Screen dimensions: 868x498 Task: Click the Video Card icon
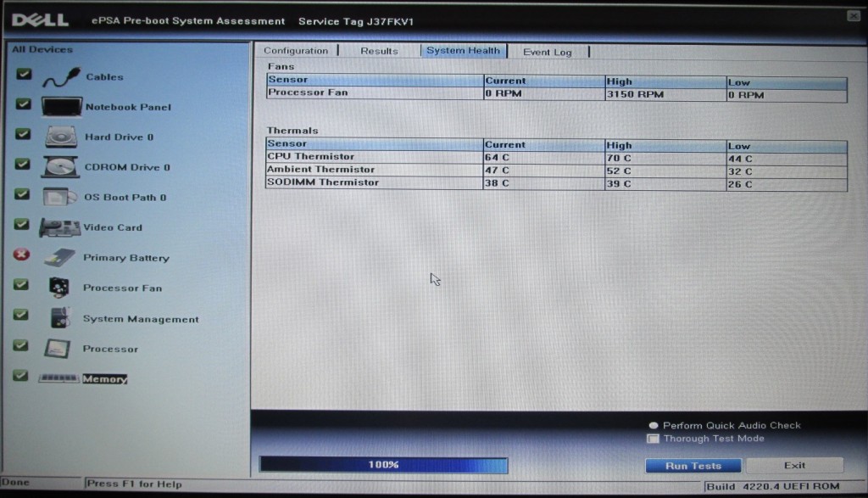(60, 227)
